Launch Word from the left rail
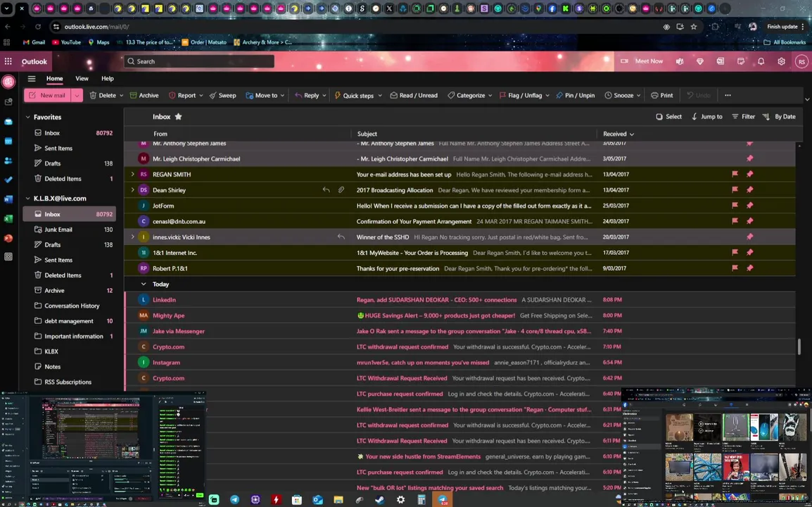 [8, 199]
